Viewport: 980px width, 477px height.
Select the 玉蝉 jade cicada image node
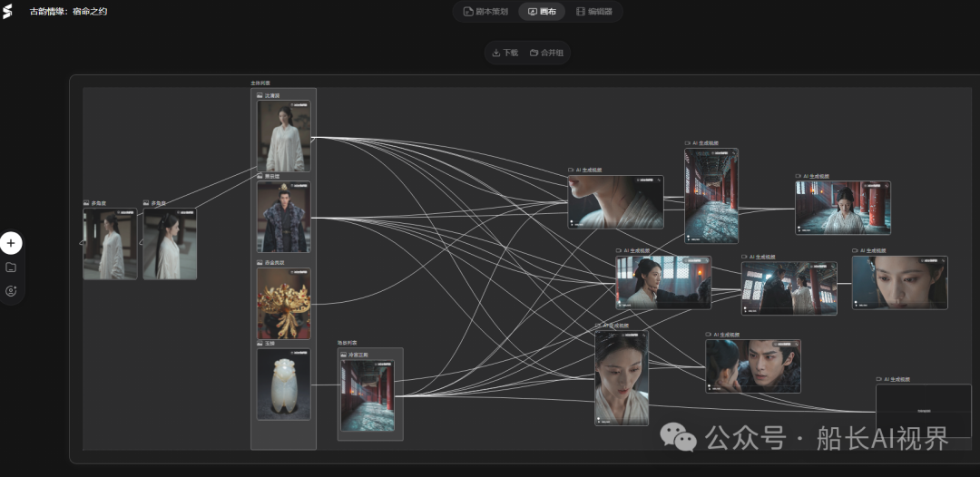(x=284, y=384)
